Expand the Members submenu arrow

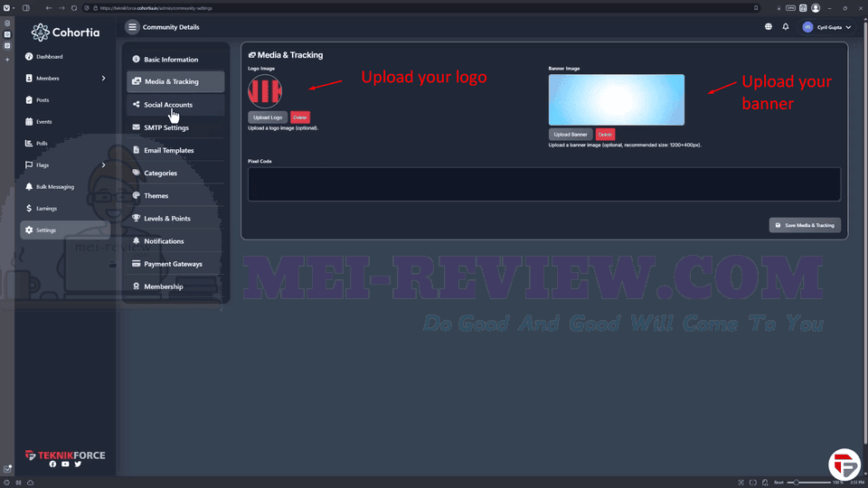point(103,79)
